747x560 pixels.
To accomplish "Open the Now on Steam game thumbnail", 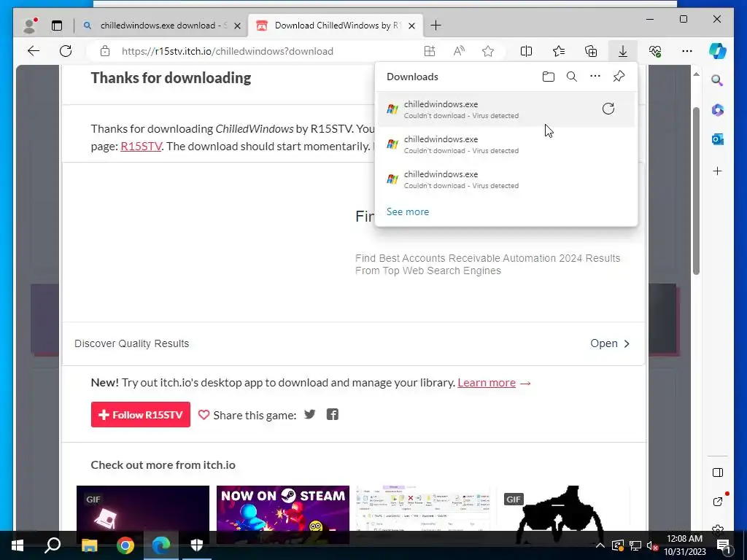I will point(283,508).
